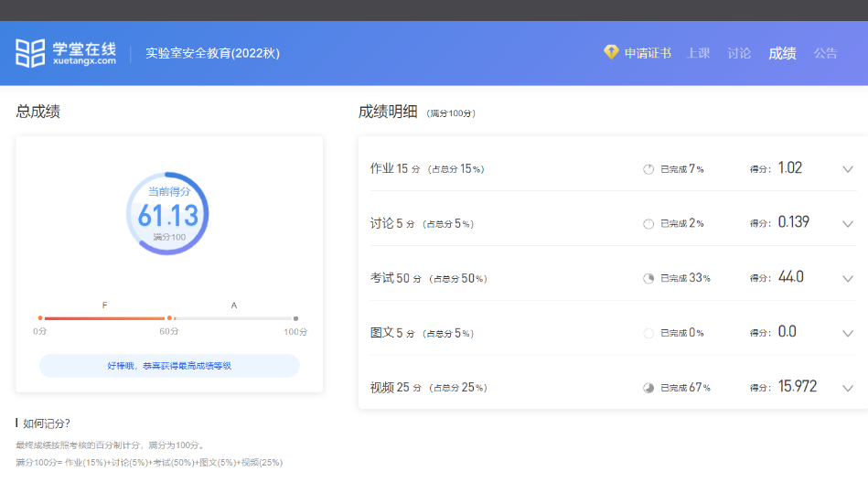Screen dimensions: 868x482
Task: Click the 考试 completion pie icon
Action: pos(648,278)
